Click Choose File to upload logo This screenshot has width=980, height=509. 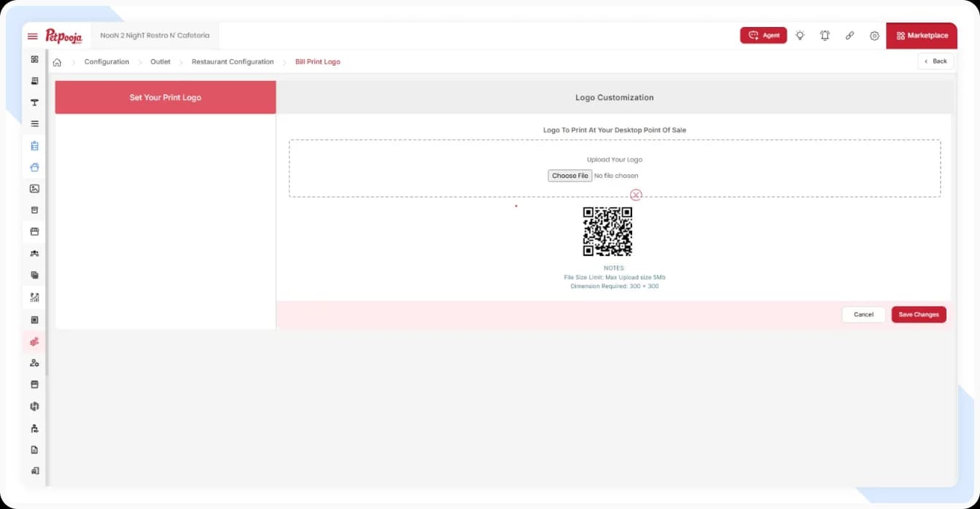tap(569, 175)
